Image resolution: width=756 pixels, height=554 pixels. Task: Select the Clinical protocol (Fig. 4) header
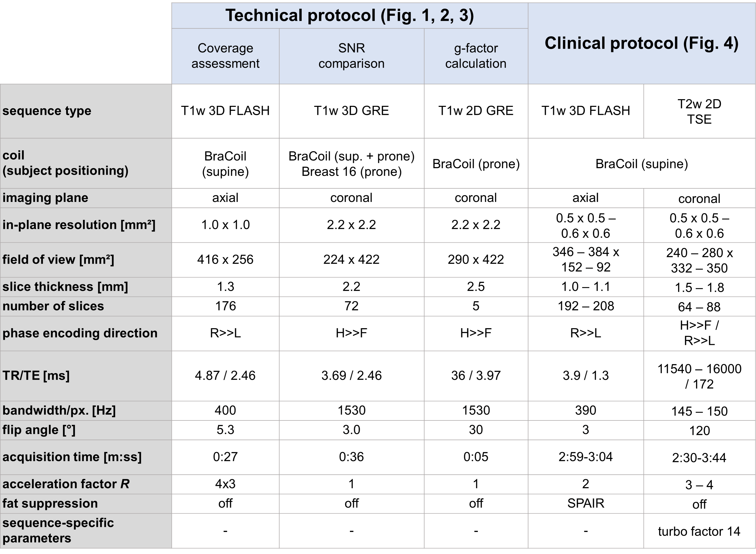point(641,43)
